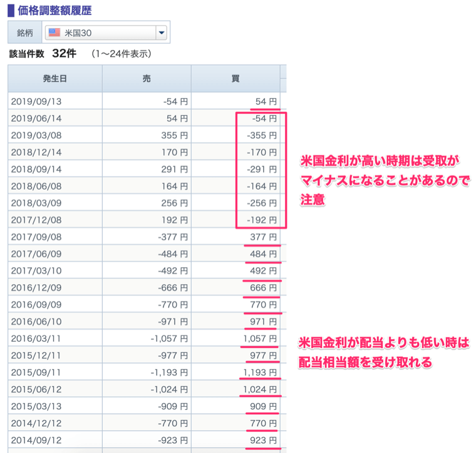Select date 2019/09/13
The width and height of the screenshot is (476, 453).
point(36,101)
